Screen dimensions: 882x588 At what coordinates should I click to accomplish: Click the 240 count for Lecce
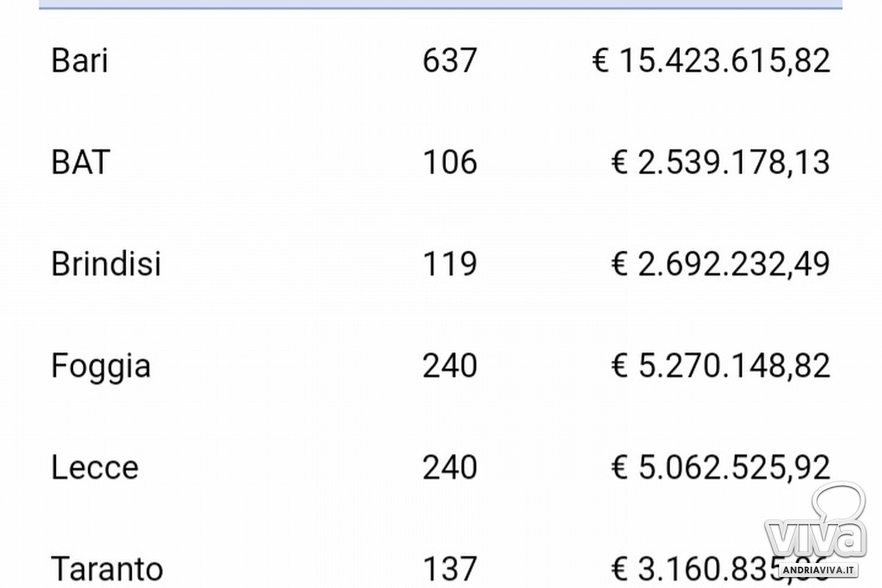pos(450,467)
